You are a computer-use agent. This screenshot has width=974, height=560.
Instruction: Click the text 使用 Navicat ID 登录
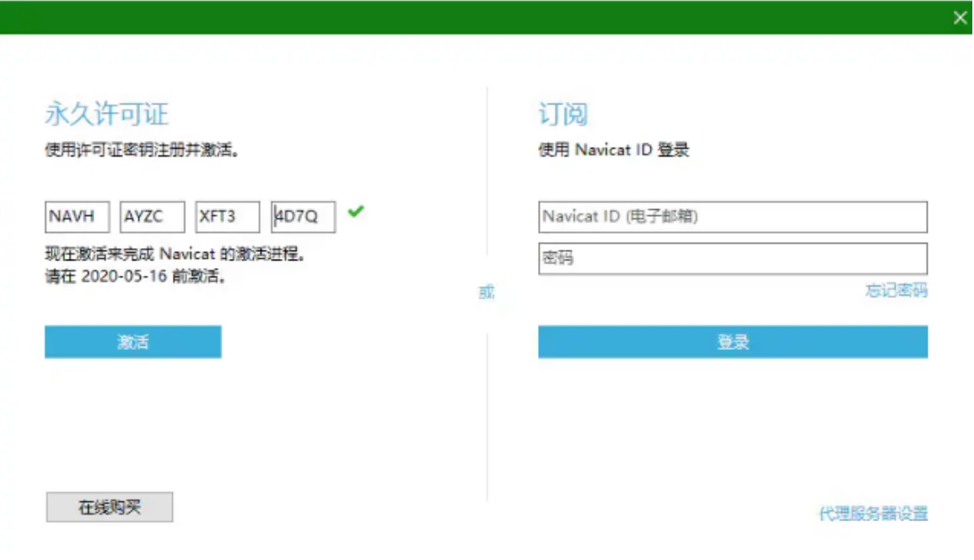(614, 150)
